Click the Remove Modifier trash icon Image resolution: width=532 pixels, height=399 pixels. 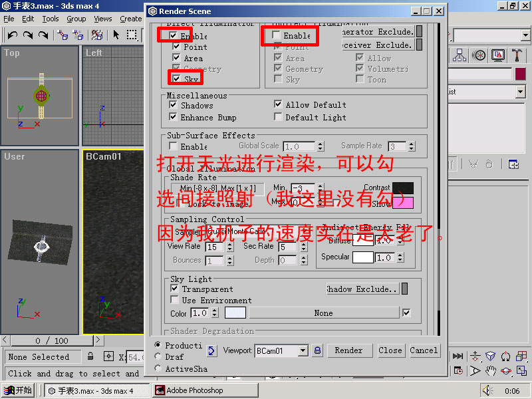coord(489,164)
